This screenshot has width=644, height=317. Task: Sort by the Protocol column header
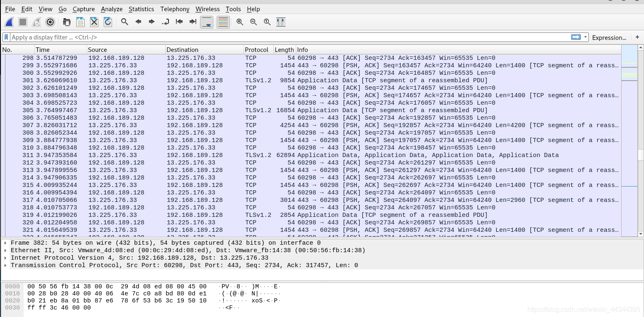pyautogui.click(x=259, y=49)
